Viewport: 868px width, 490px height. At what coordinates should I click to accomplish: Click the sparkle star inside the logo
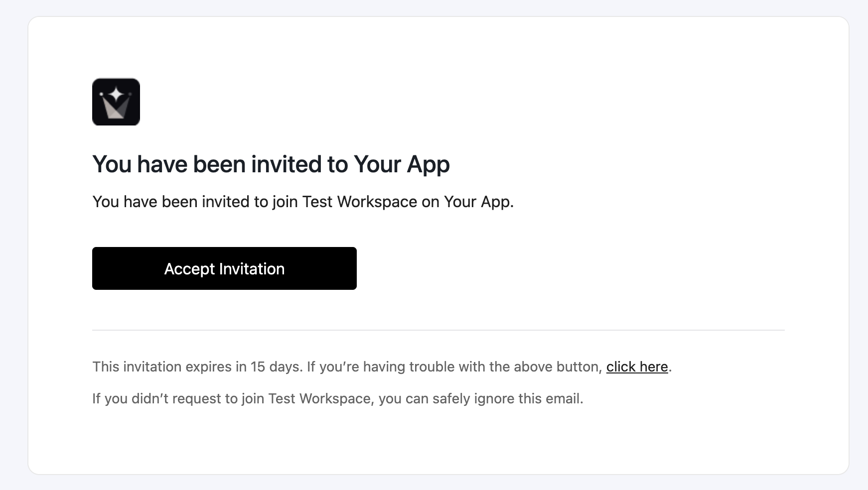pos(116,94)
